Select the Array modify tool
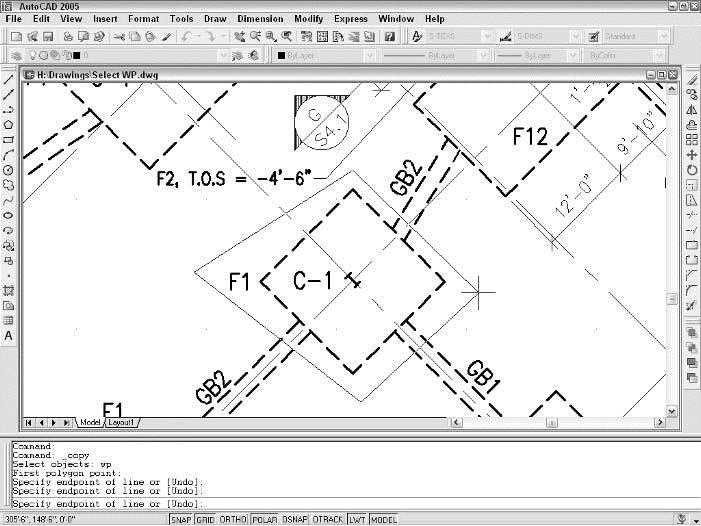Viewport: 701px width, 526px height. point(692,140)
